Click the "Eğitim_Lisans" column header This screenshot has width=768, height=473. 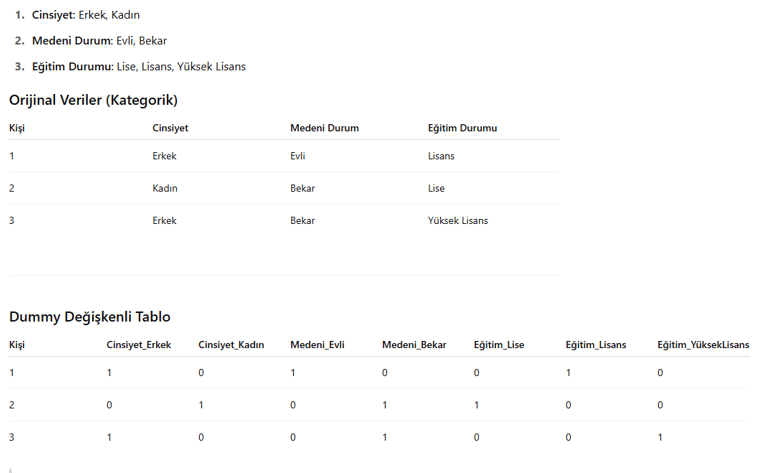point(596,345)
